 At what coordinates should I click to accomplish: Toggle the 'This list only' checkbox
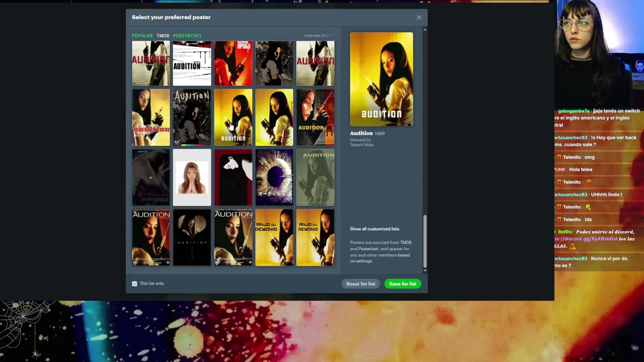tap(134, 284)
